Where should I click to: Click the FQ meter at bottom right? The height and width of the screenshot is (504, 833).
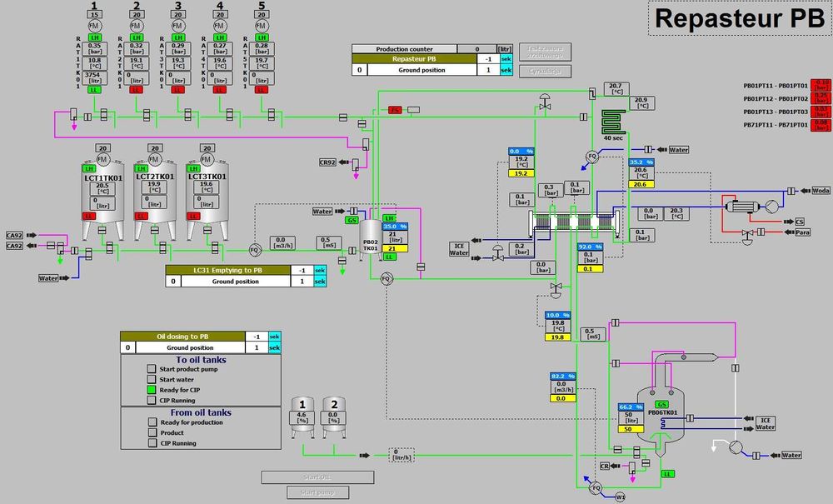[596, 487]
